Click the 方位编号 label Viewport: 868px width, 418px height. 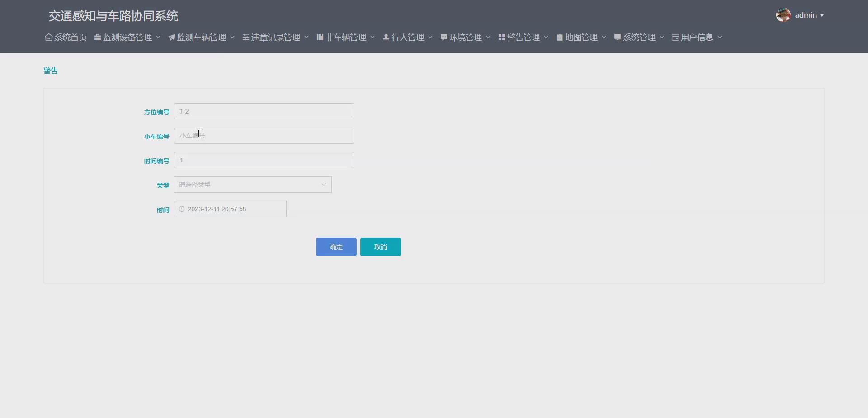(156, 112)
